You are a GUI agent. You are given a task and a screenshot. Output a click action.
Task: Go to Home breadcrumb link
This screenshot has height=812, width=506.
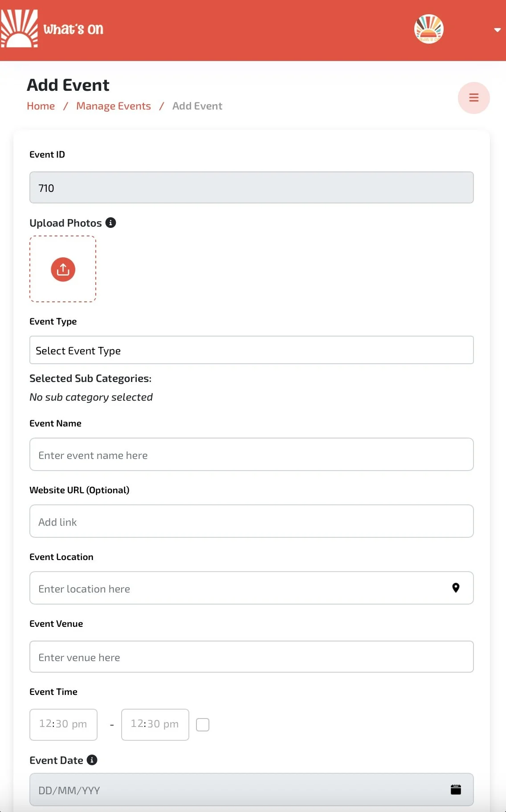[x=41, y=106]
